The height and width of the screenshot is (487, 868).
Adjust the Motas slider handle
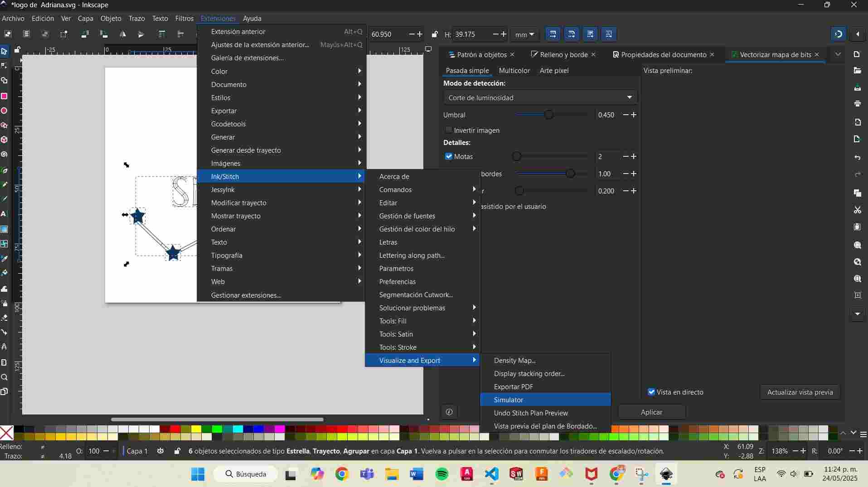click(x=517, y=156)
